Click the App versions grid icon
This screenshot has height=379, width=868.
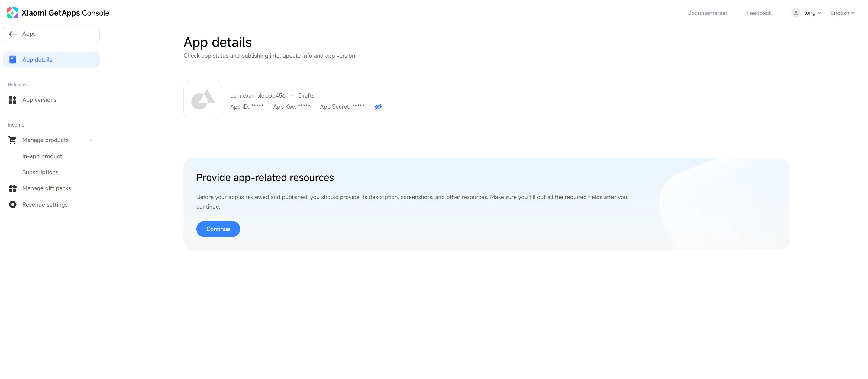point(12,100)
